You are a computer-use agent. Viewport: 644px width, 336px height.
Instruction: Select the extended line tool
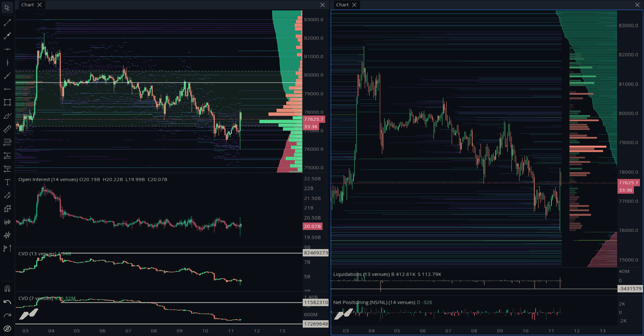pyautogui.click(x=7, y=76)
